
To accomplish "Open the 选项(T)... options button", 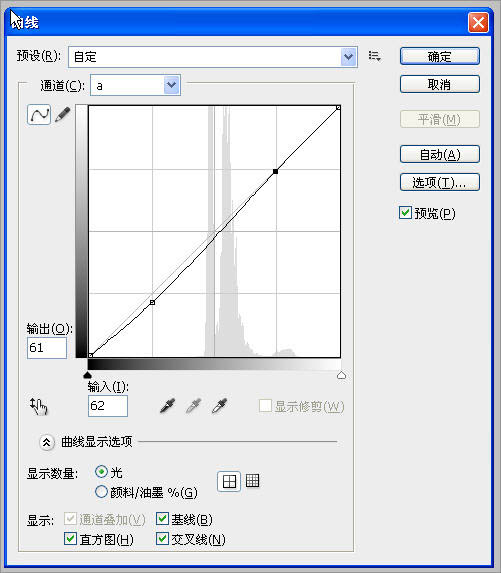I will (x=440, y=182).
